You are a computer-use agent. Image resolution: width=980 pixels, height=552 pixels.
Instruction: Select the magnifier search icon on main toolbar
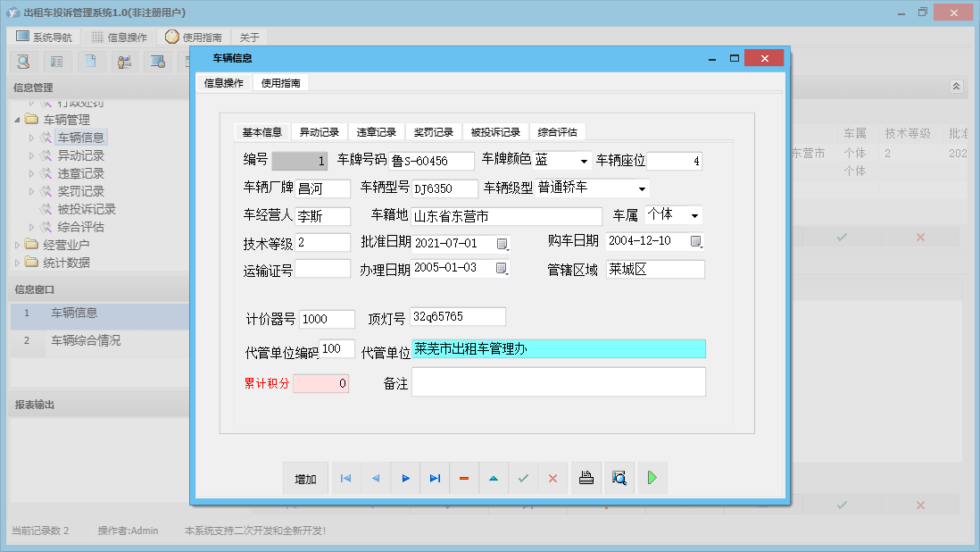point(22,62)
